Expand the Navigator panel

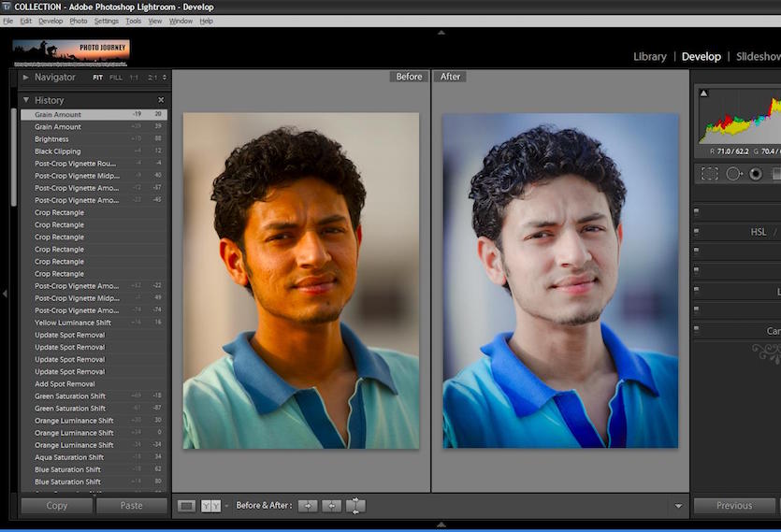25,78
